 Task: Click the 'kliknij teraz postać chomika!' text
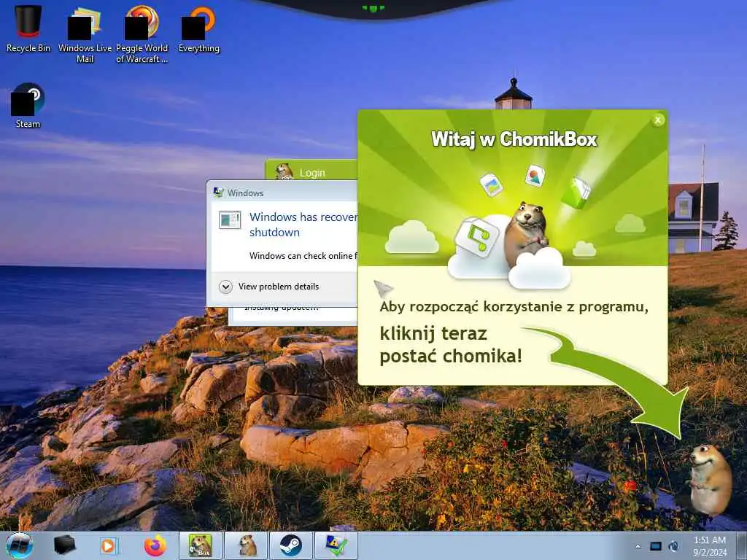451,345
